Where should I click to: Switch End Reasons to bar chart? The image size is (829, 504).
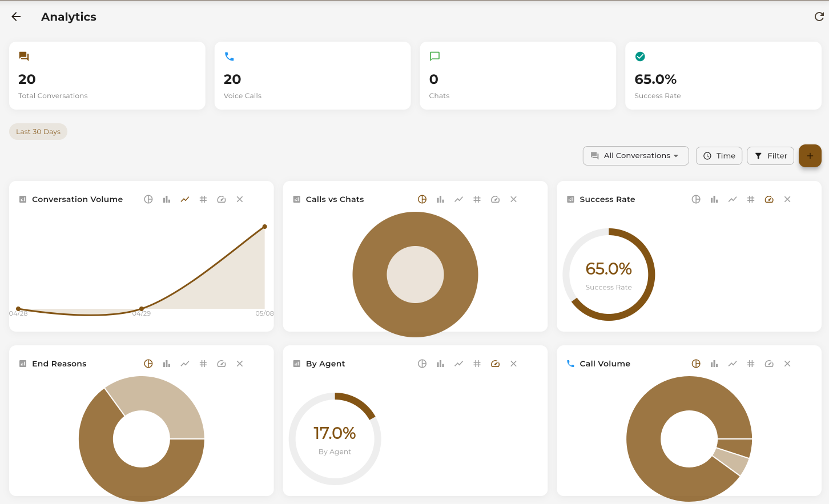[167, 364]
